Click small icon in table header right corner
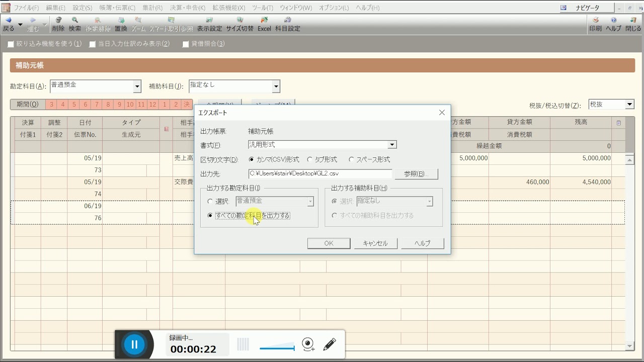This screenshot has width=644, height=362. [x=618, y=123]
